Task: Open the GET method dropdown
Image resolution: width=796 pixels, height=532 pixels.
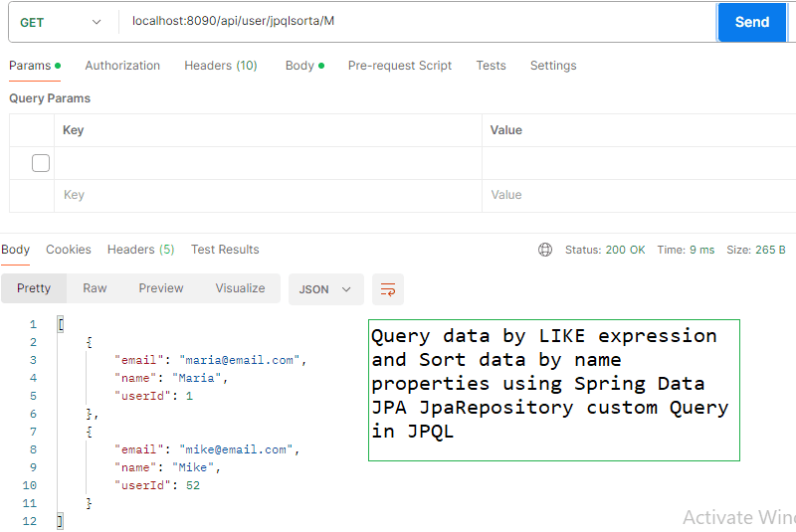Action: [x=62, y=22]
